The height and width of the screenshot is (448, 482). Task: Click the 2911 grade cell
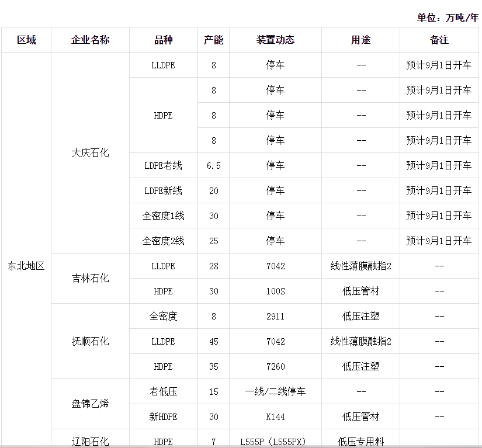pyautogui.click(x=275, y=316)
